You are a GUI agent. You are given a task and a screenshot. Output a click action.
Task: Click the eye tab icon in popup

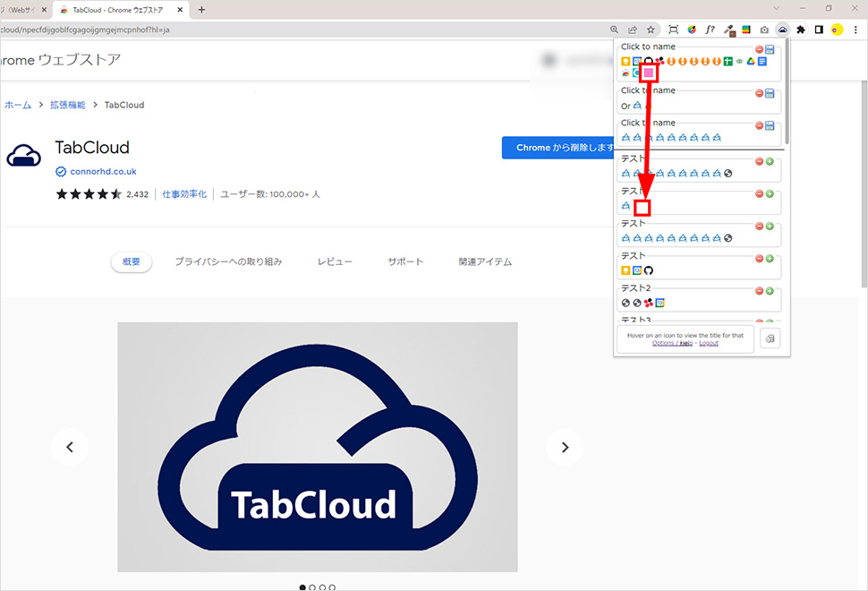point(739,61)
